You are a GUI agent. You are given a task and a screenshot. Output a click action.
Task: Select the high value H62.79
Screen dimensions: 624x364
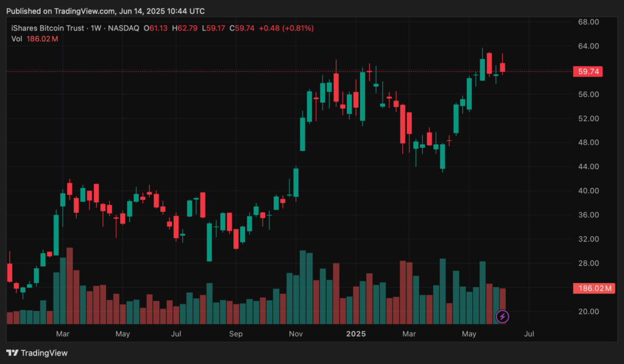click(185, 28)
